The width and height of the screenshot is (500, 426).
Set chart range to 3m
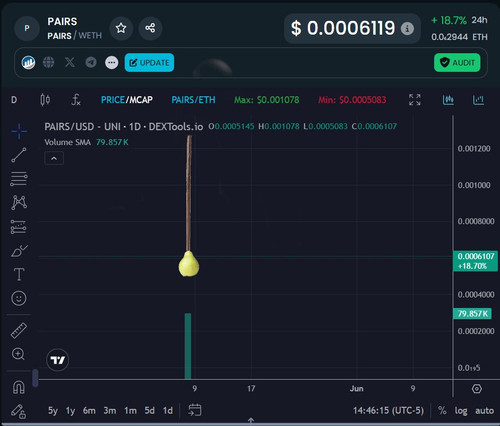[x=110, y=410]
